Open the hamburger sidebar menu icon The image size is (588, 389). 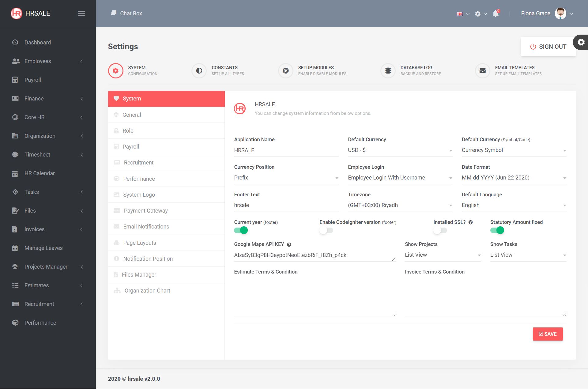81,13
